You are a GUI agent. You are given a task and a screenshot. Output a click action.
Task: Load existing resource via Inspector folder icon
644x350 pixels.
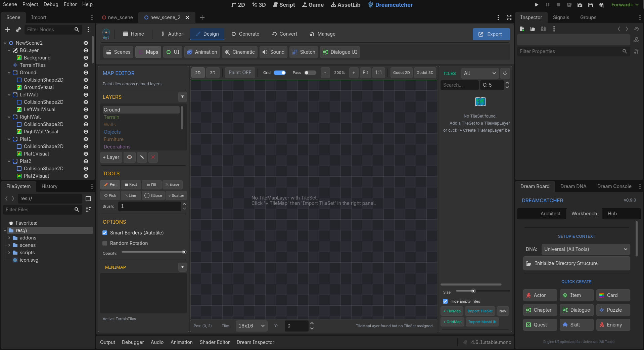pyautogui.click(x=533, y=29)
